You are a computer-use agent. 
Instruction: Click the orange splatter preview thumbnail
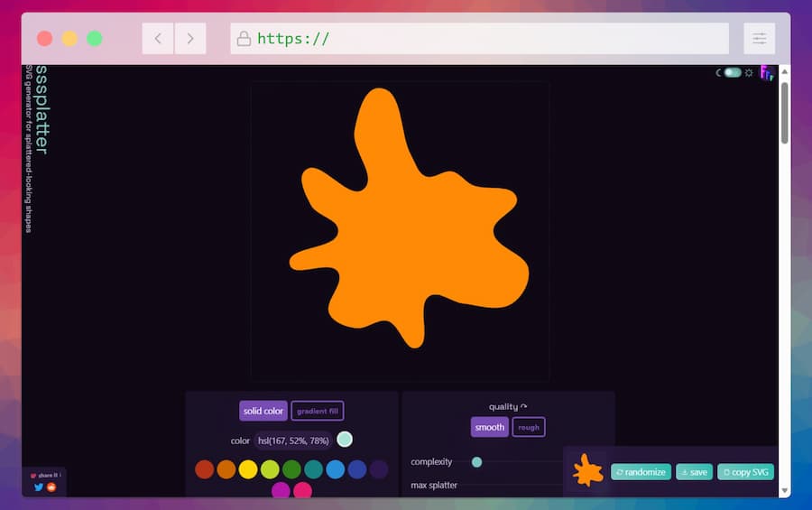pos(587,470)
